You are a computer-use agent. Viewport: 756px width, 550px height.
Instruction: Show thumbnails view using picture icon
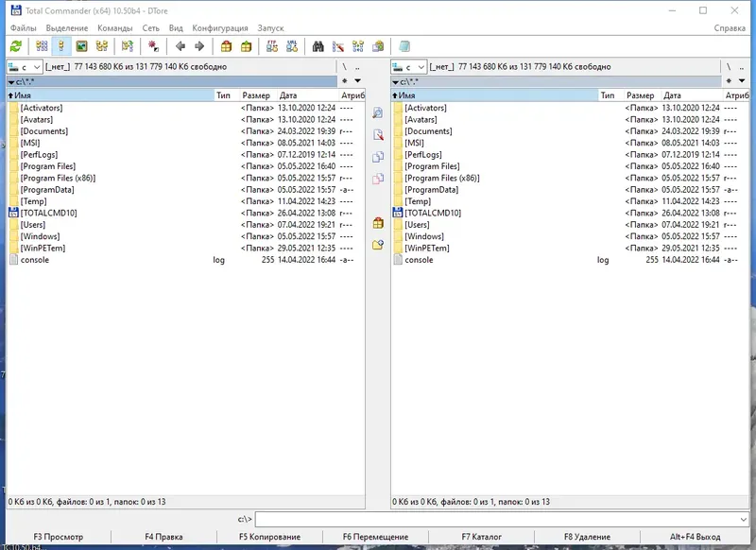81,46
